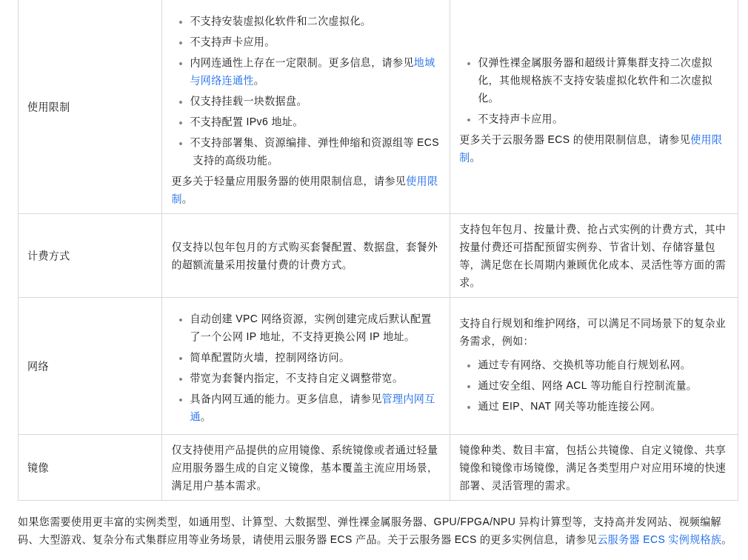
Task: Click text 仅支持挂载一块数据盘
Action: [x=246, y=101]
